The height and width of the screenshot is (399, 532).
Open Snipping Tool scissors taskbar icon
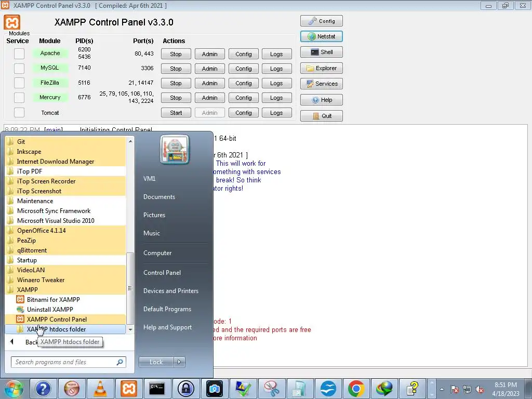pos(271,389)
